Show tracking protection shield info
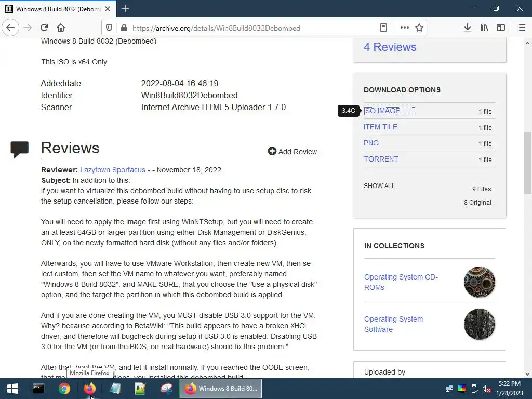Image resolution: width=532 pixels, height=399 pixels. tap(109, 28)
